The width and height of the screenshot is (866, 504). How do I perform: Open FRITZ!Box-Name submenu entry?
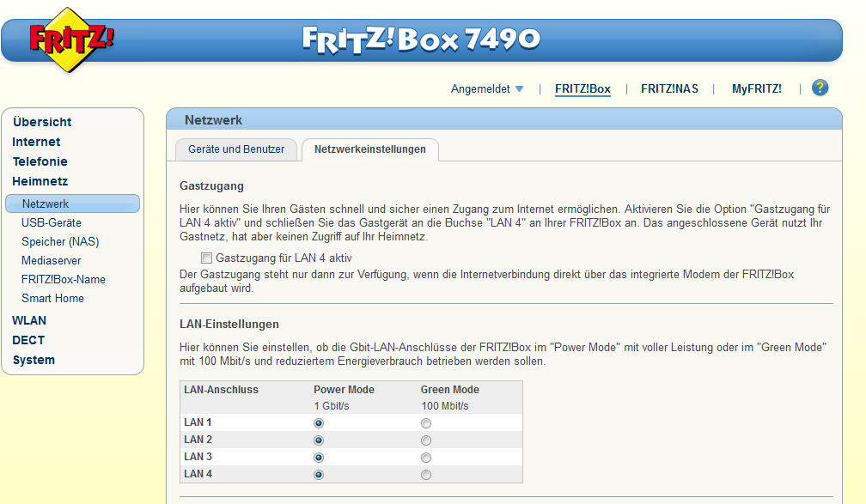(64, 279)
